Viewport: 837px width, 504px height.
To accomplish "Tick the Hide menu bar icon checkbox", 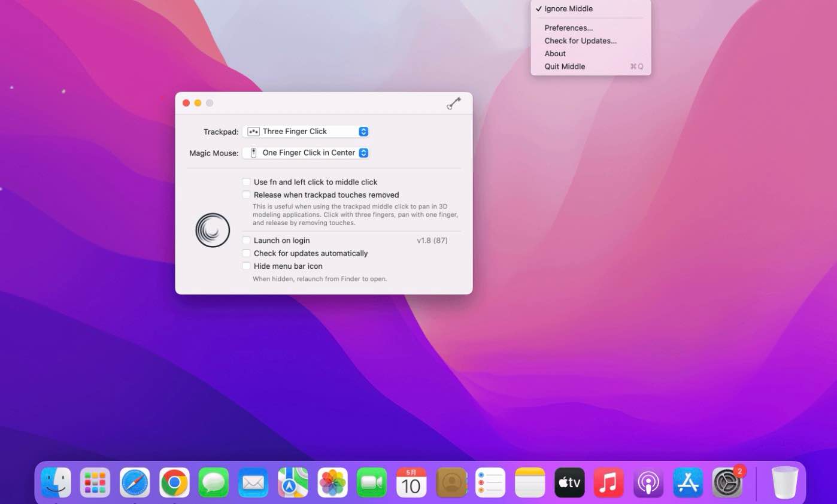I will pos(246,266).
